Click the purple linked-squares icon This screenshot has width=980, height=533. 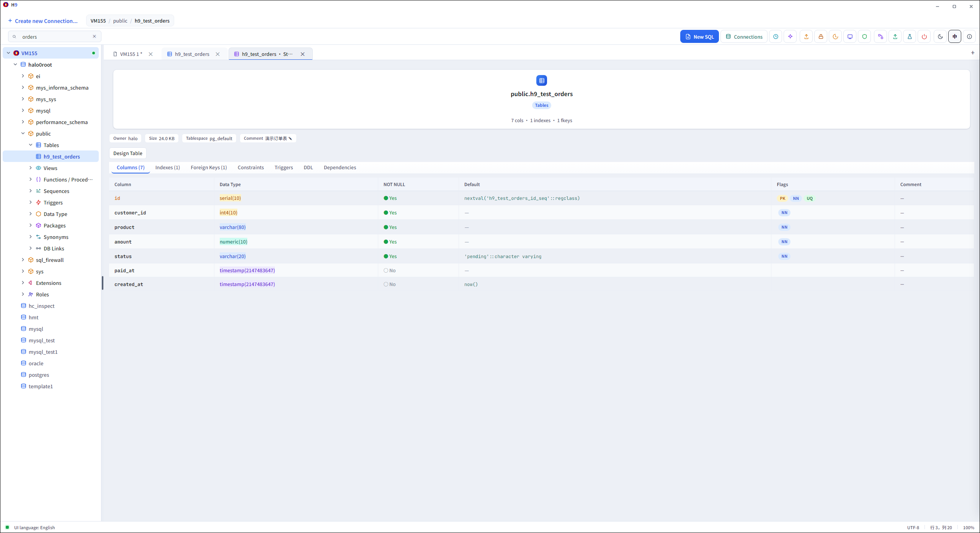(880, 37)
